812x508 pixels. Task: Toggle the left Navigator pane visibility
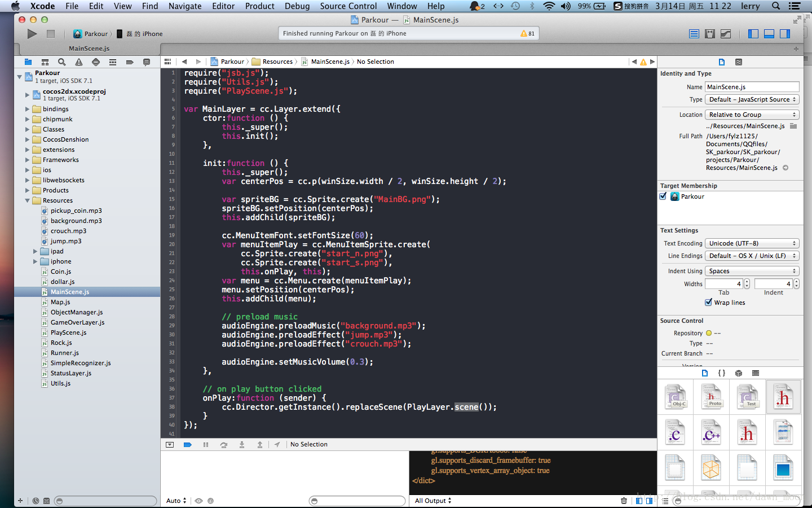click(x=753, y=34)
